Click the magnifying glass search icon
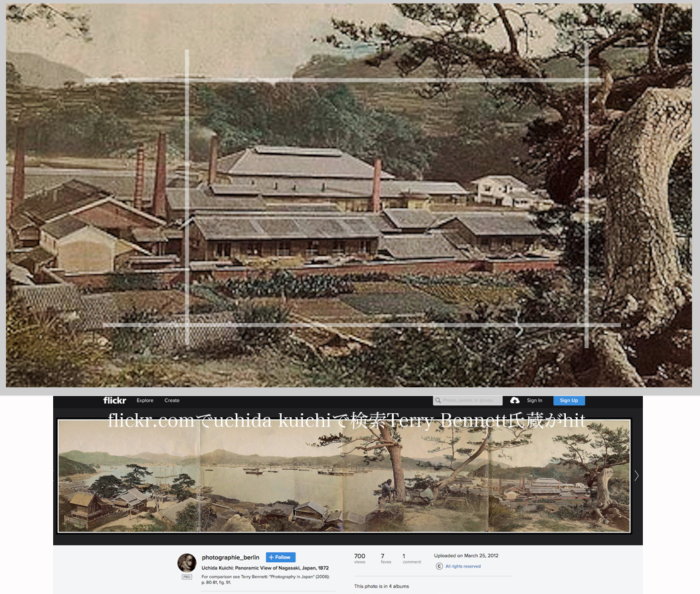The image size is (700, 594). point(438,401)
